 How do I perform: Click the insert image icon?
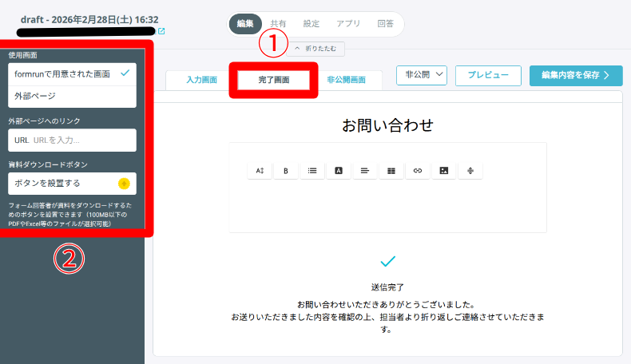point(444,171)
